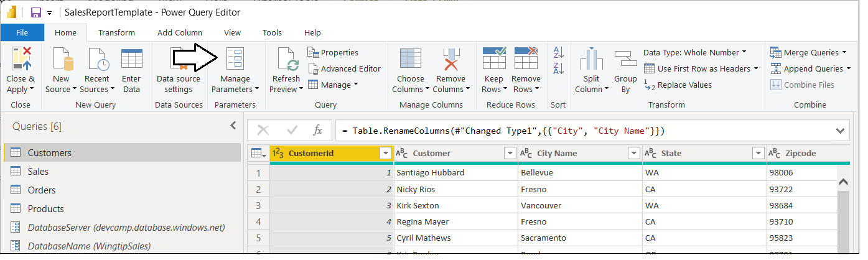868x260 pixels.
Task: Open the Customer column filter dropdown
Action: [510, 154]
